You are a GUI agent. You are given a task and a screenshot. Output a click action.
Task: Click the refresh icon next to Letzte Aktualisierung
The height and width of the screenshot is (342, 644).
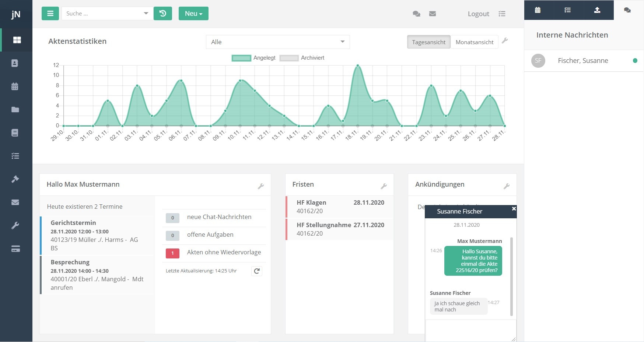[x=257, y=271]
